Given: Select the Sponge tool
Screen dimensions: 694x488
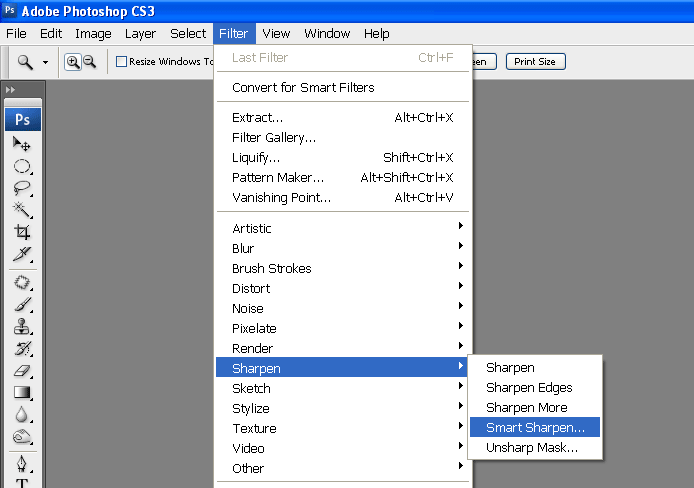Looking at the screenshot, I should coord(22,437).
